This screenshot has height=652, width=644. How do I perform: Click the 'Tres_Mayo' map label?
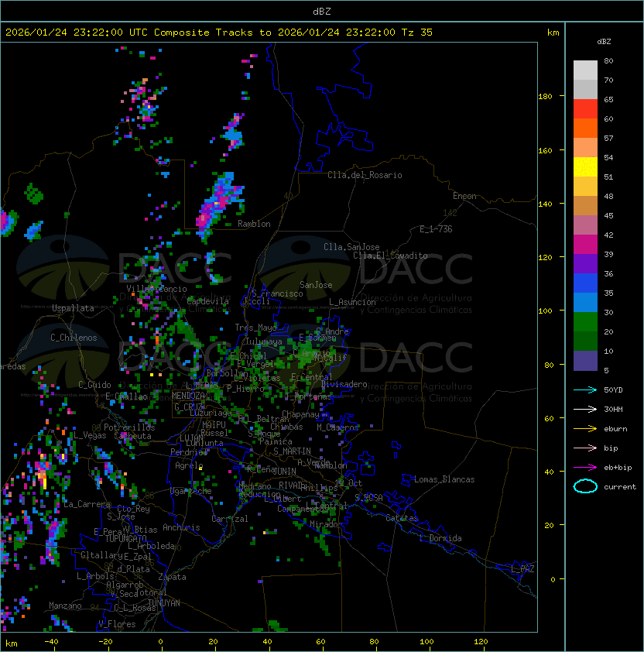(x=255, y=328)
